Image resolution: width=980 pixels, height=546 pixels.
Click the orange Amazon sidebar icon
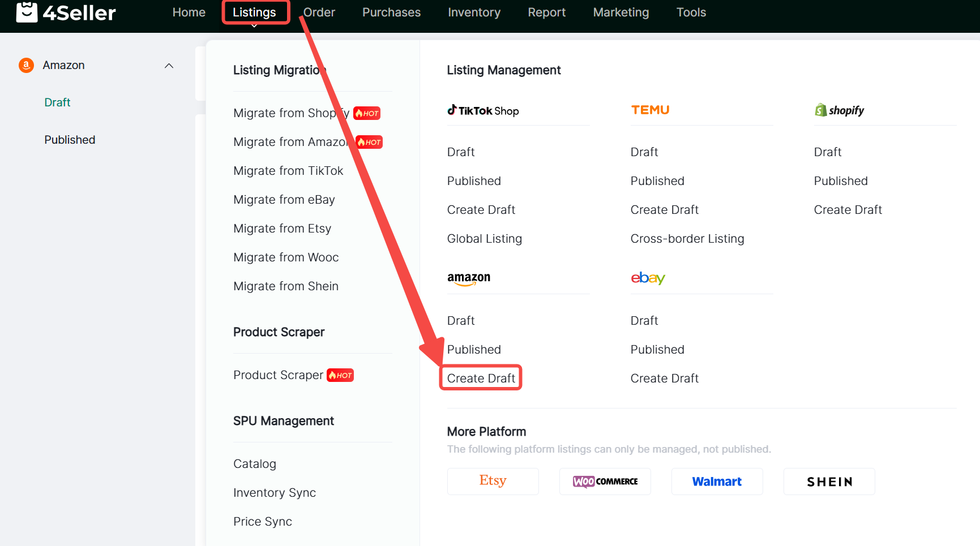[26, 66]
